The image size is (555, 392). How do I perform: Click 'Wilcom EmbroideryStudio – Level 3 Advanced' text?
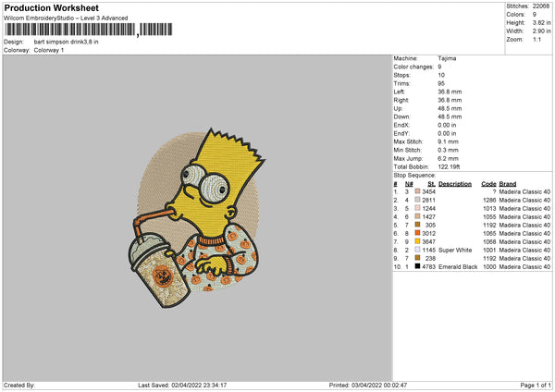point(66,18)
